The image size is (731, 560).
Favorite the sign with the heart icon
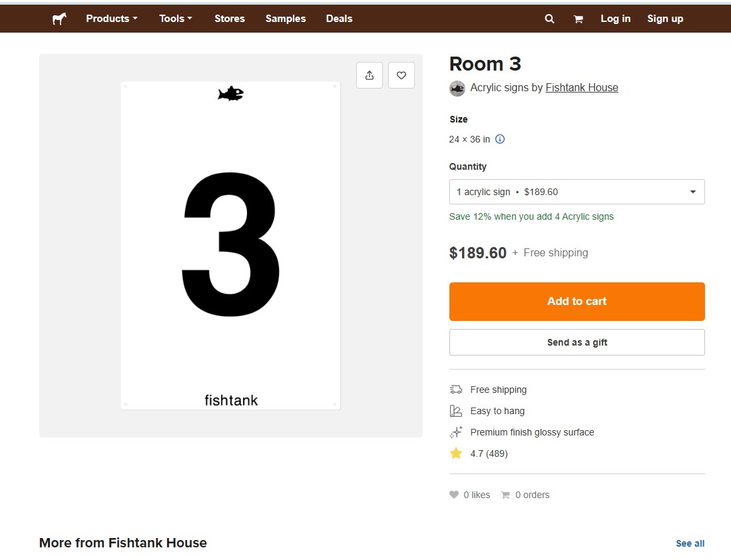pos(401,75)
